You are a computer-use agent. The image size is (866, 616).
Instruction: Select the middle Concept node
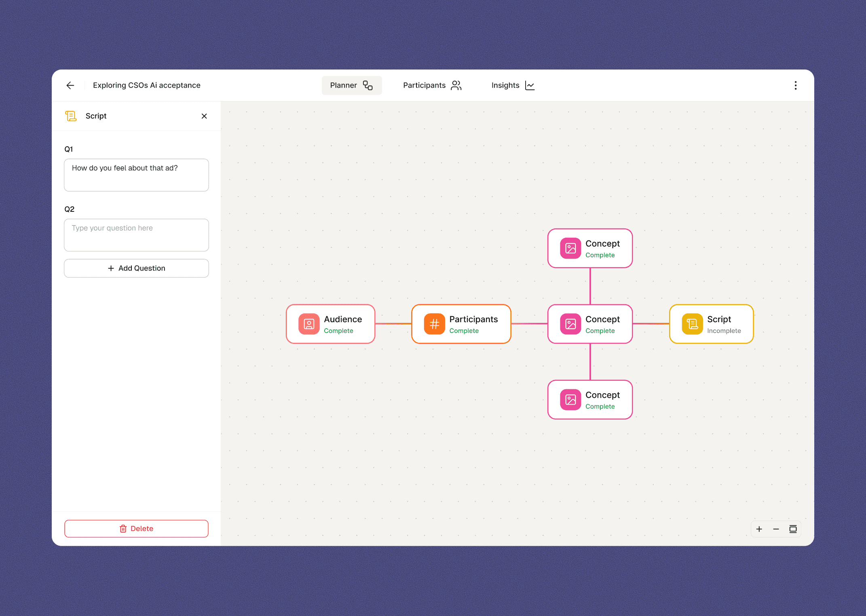pos(602,324)
